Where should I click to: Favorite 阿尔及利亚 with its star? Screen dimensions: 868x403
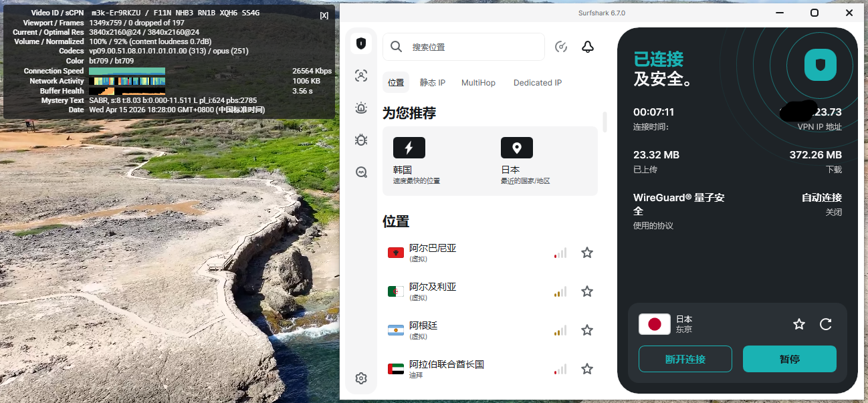587,291
